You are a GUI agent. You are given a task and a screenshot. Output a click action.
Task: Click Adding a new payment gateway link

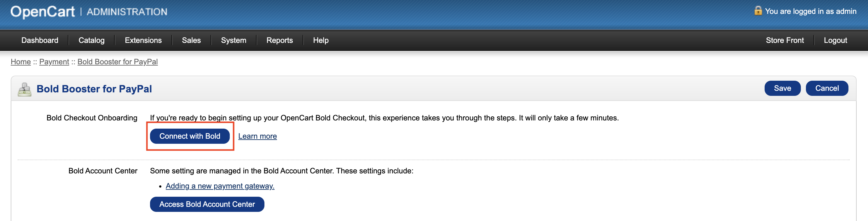[219, 186]
